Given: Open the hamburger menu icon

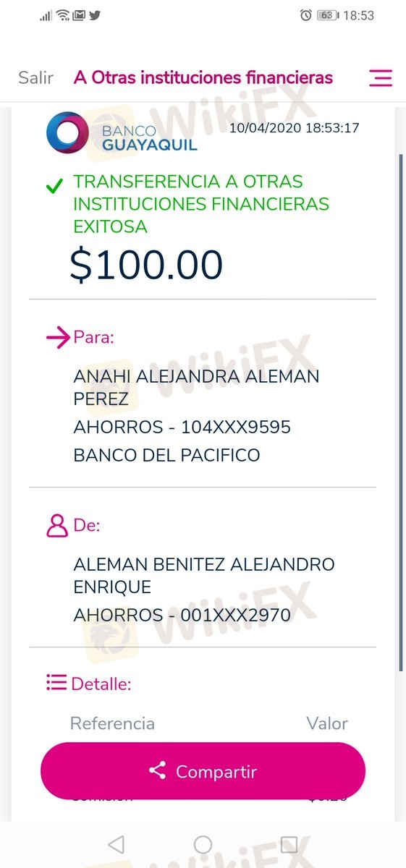Looking at the screenshot, I should [x=381, y=78].
